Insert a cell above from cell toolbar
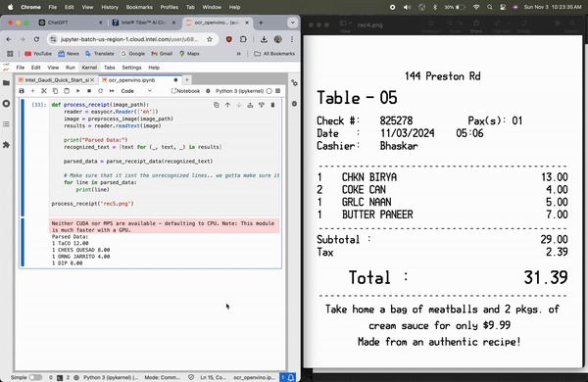 (250, 105)
